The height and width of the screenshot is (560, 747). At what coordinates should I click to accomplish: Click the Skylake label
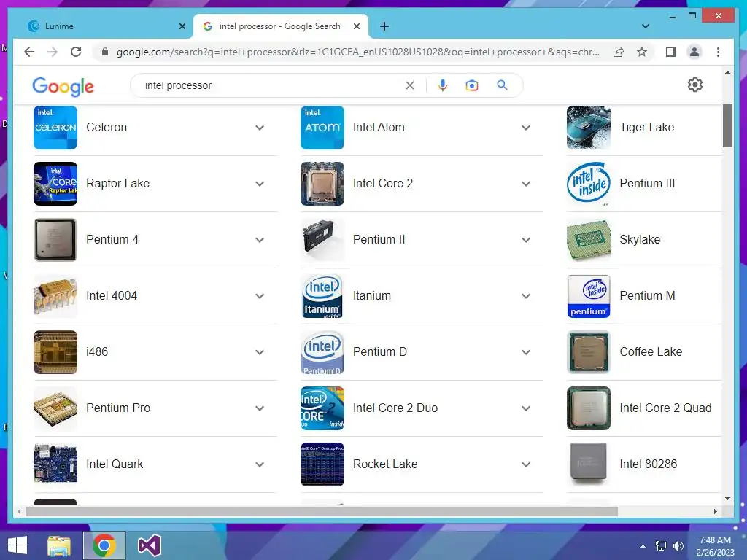pos(640,239)
